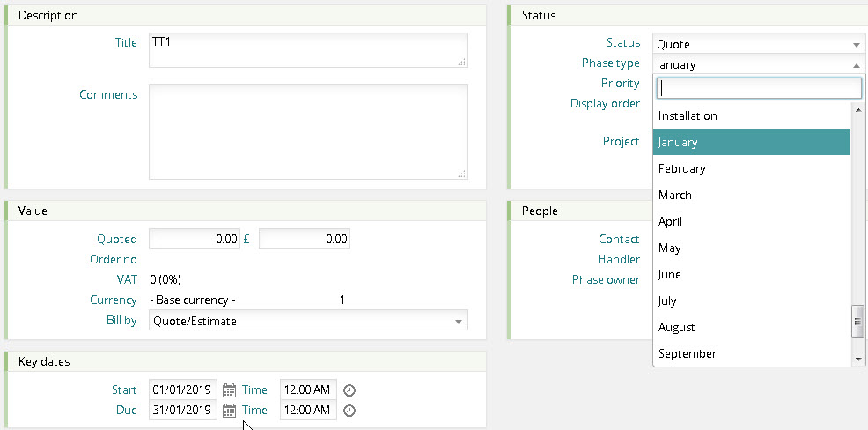Viewport: 868px width, 430px height.
Task: Click into the Comments text area
Action: (x=308, y=132)
